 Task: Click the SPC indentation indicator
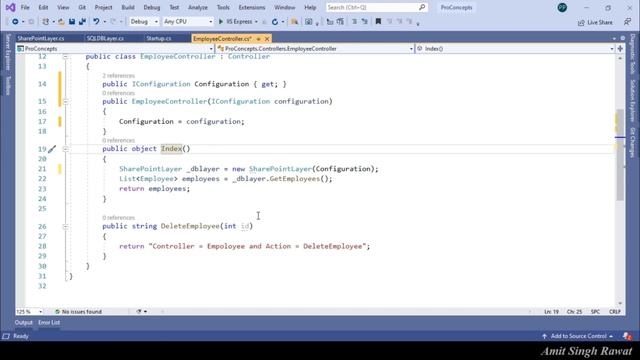(595, 312)
